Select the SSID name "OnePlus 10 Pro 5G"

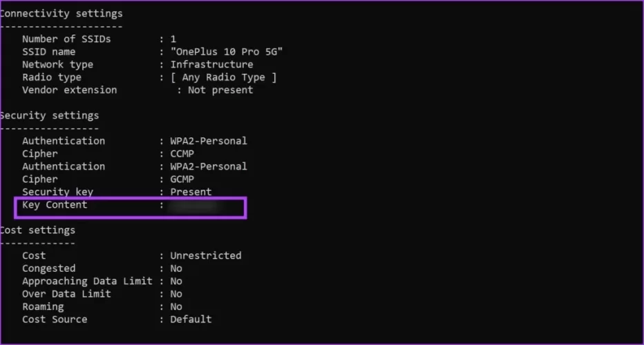point(227,52)
